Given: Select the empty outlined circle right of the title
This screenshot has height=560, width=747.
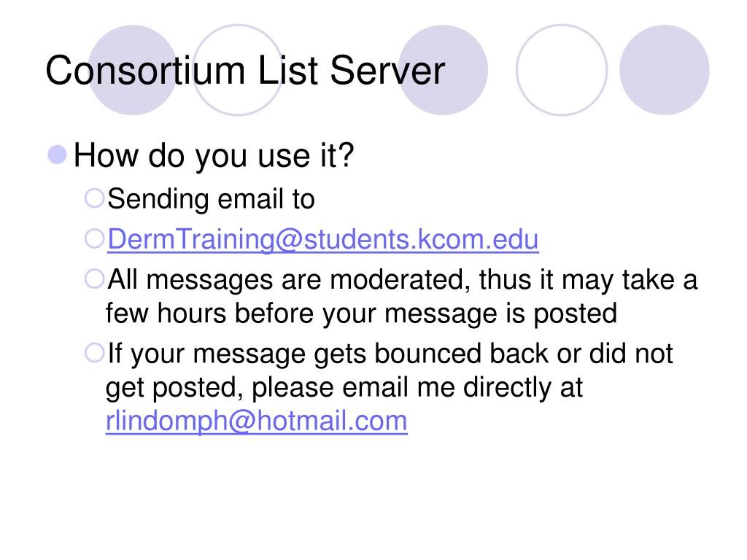Looking at the screenshot, I should [562, 70].
